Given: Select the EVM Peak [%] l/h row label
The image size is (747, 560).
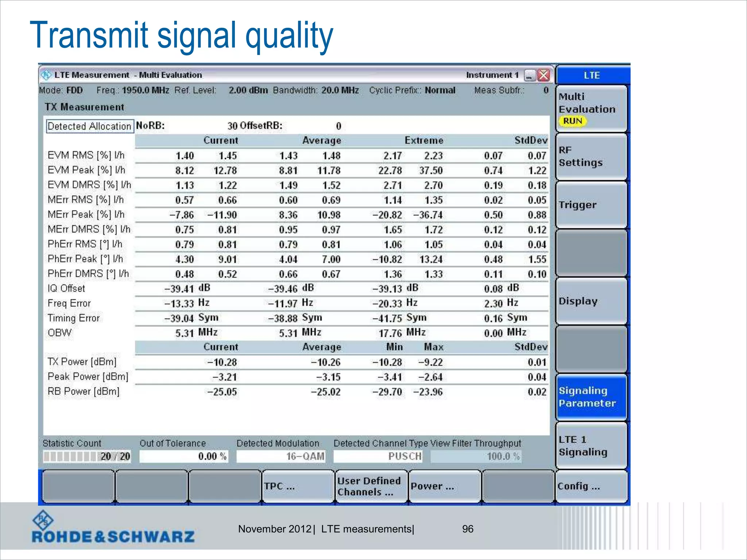Looking at the screenshot, I should tap(86, 170).
